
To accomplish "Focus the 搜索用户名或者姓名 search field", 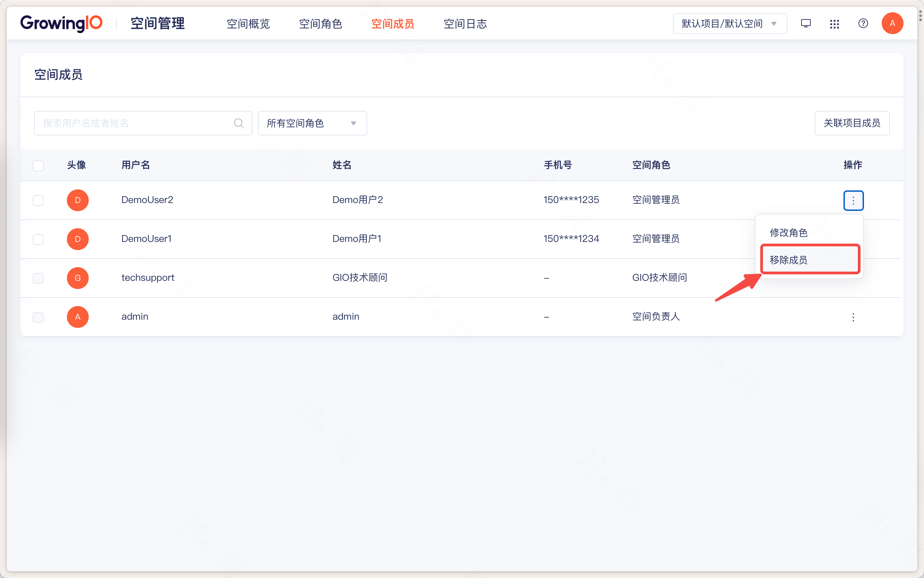I will click(143, 123).
